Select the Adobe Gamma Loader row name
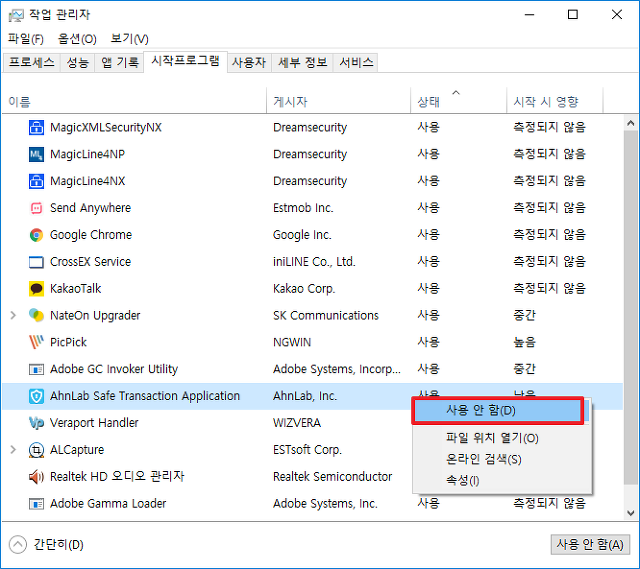 (108, 504)
